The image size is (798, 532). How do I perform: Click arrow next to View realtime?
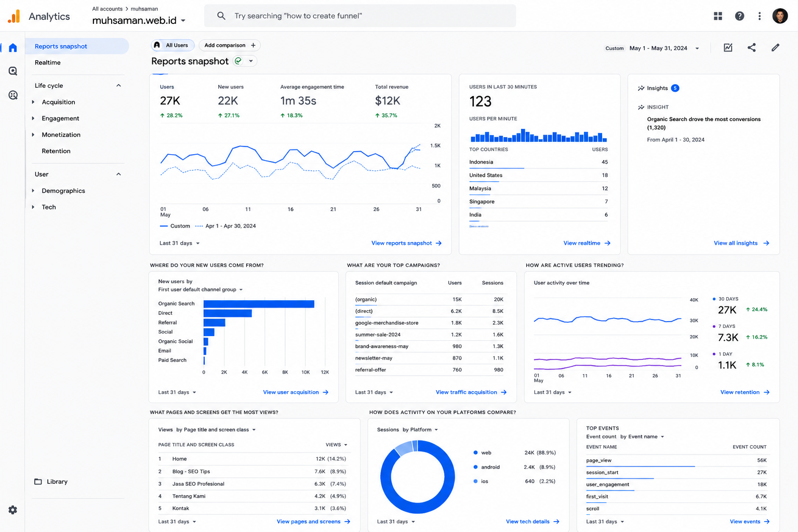tap(607, 243)
